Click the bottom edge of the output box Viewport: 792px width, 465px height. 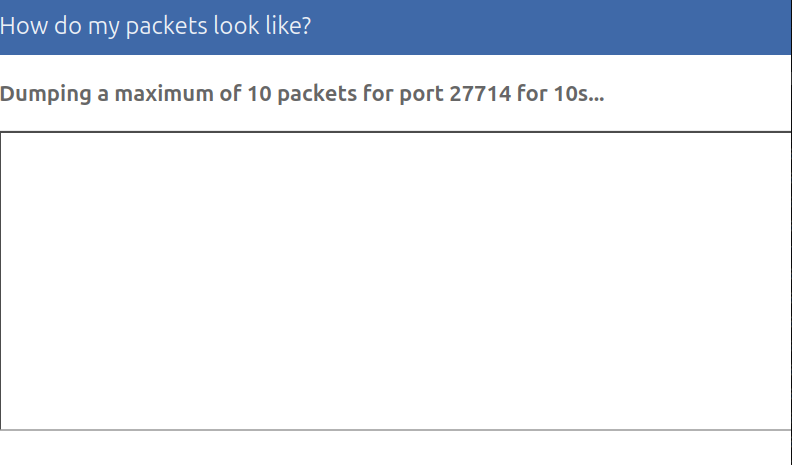396,429
